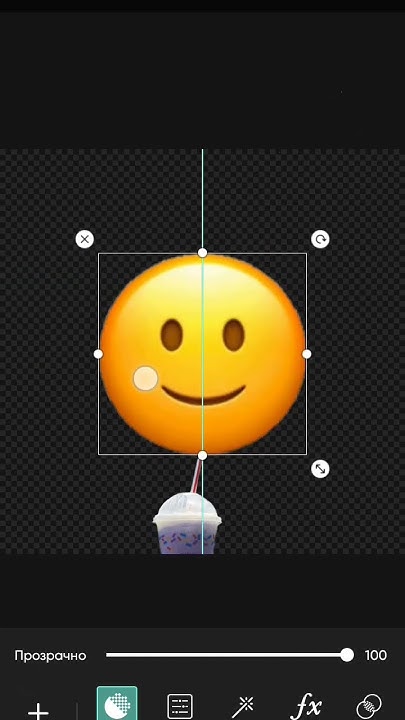Tap the pale circle on emoji cheek
Image resolution: width=405 pixels, height=720 pixels.
point(146,378)
